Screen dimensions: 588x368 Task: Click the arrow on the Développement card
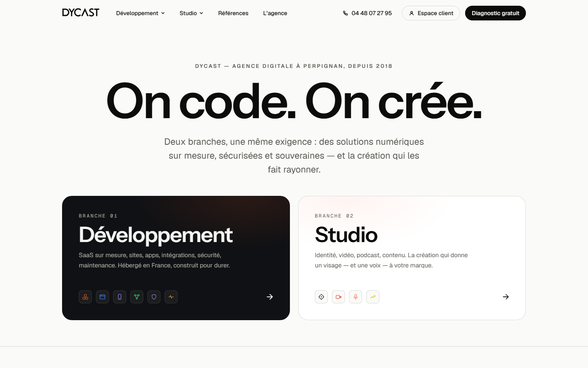(269, 297)
